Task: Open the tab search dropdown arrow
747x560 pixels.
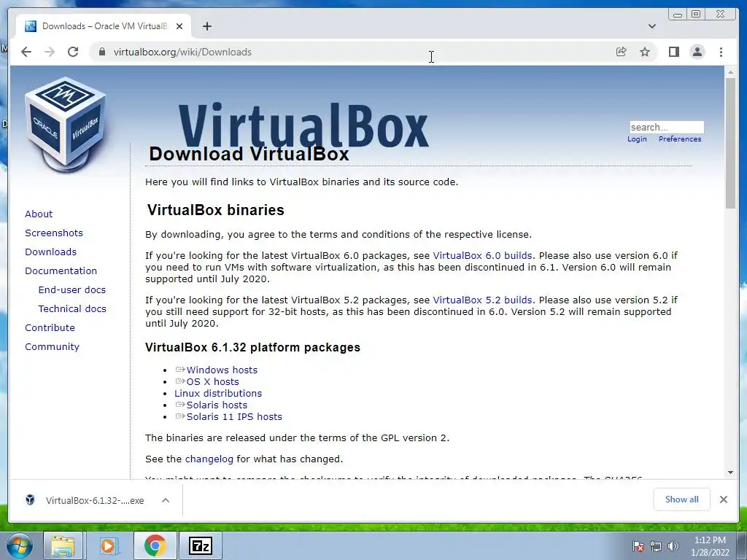Action: point(651,26)
